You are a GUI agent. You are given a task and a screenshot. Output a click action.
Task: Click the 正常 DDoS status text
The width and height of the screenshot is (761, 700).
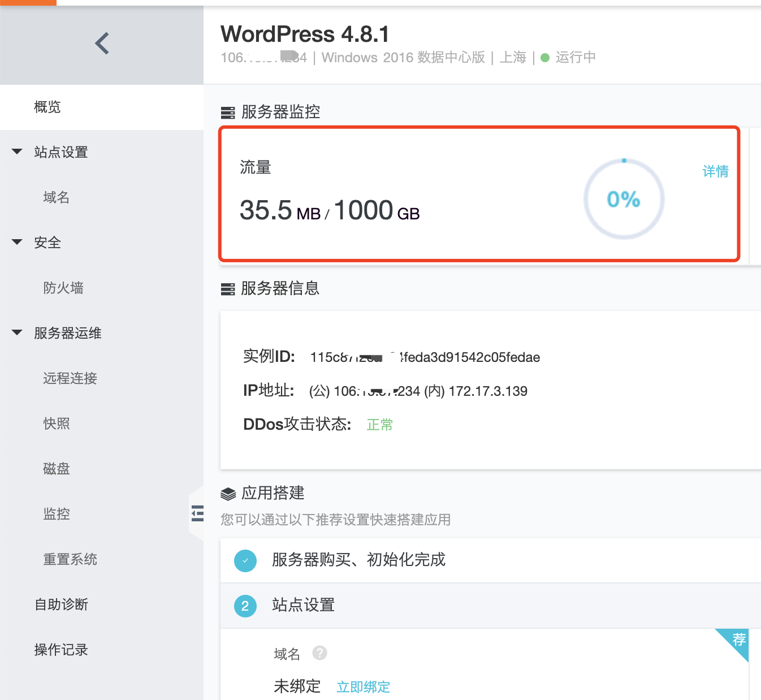[x=380, y=425]
